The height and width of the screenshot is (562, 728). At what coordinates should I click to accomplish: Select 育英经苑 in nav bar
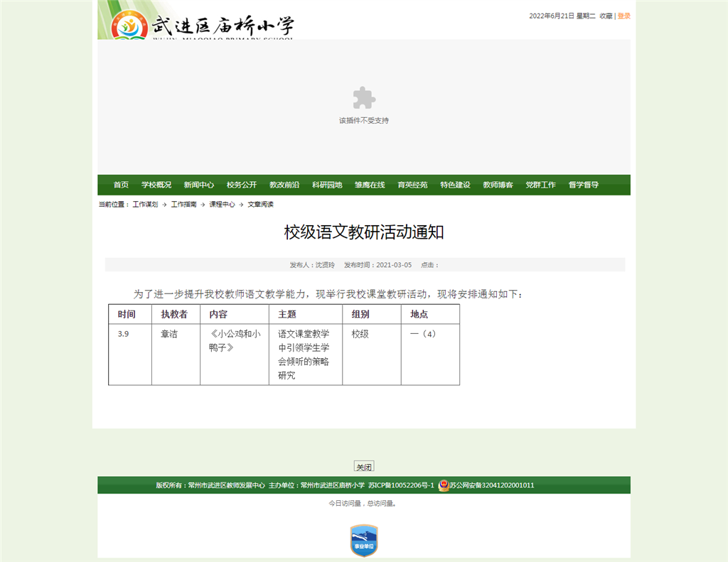413,185
